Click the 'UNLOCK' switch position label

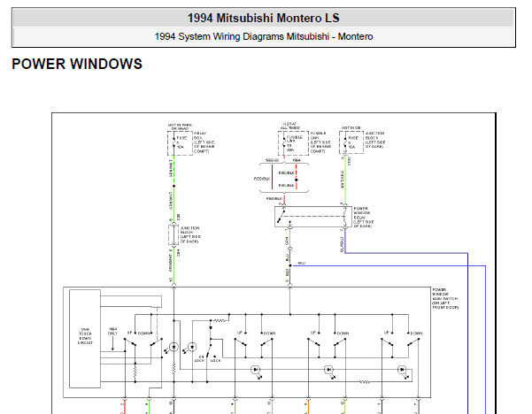point(199,359)
